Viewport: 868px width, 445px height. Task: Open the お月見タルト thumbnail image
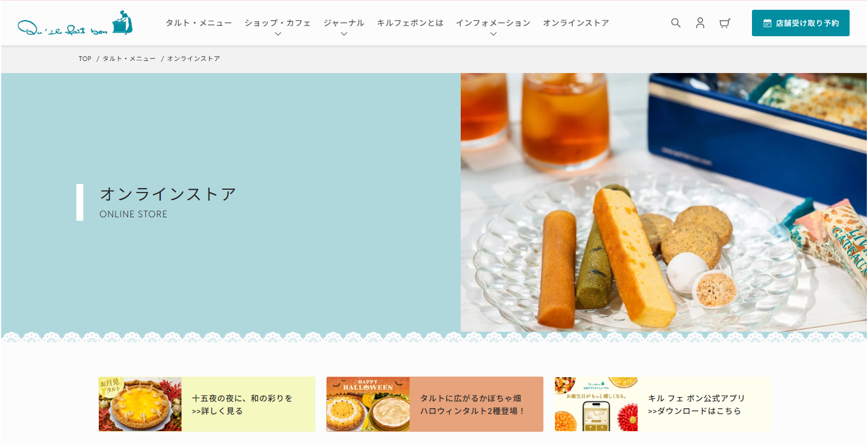click(140, 404)
